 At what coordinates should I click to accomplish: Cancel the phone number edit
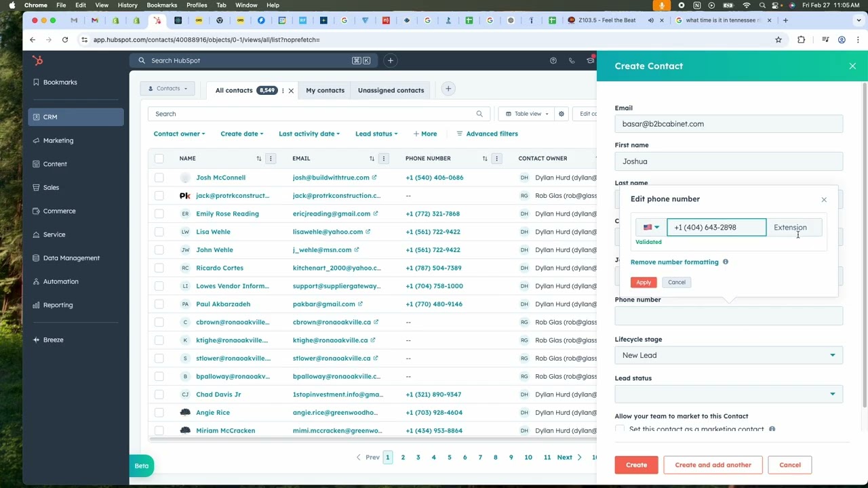point(677,282)
